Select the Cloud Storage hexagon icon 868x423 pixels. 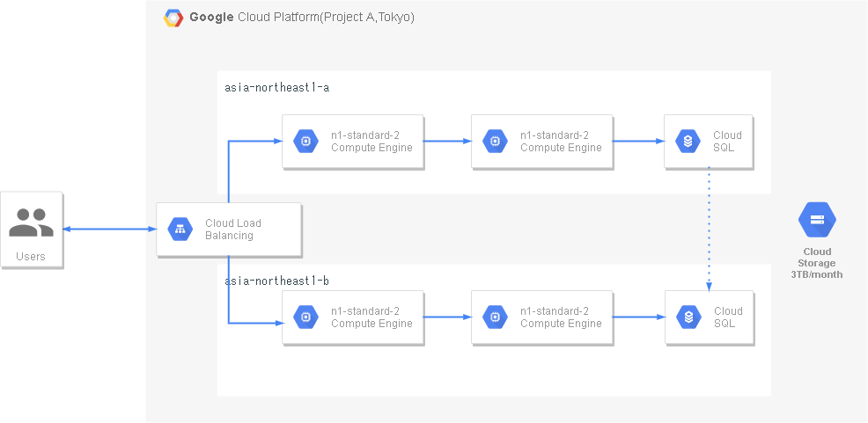[x=817, y=220]
